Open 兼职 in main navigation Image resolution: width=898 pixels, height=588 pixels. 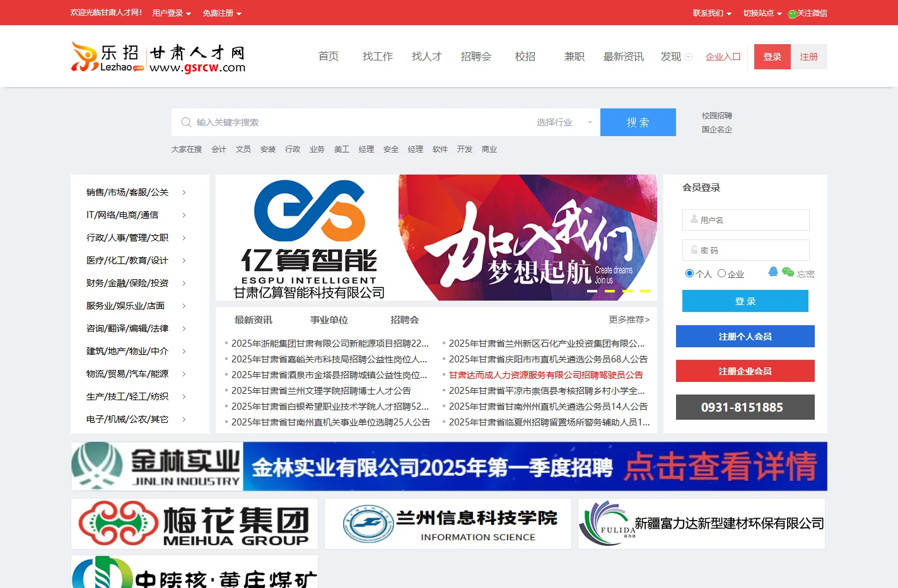click(x=574, y=57)
